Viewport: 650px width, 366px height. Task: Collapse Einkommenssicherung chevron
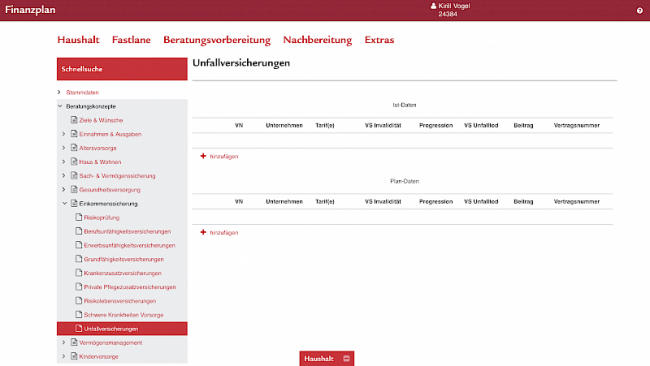65,204
